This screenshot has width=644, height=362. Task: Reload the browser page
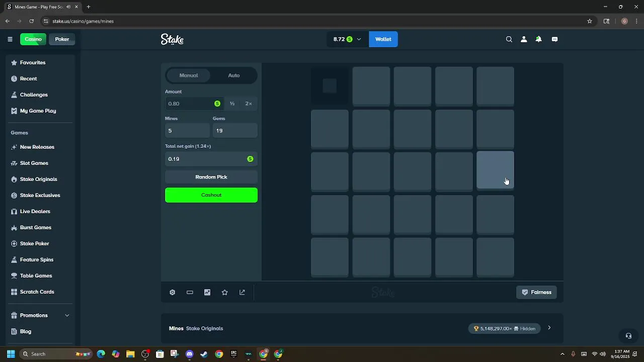coord(31,21)
